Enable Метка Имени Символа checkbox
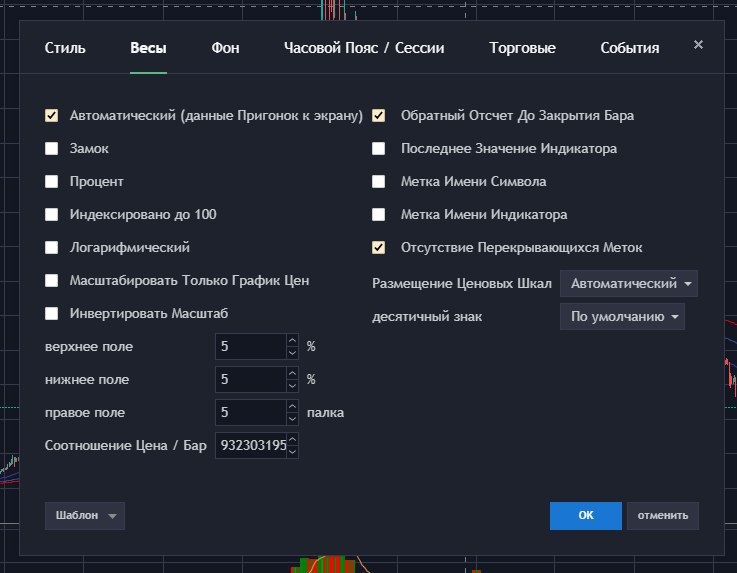This screenshot has height=573, width=737. click(378, 181)
